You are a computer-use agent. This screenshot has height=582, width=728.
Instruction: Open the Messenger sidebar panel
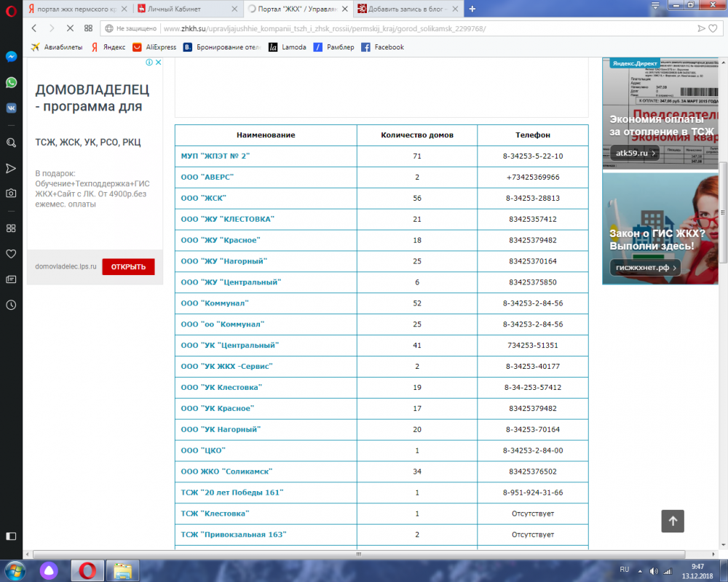pyautogui.click(x=11, y=57)
